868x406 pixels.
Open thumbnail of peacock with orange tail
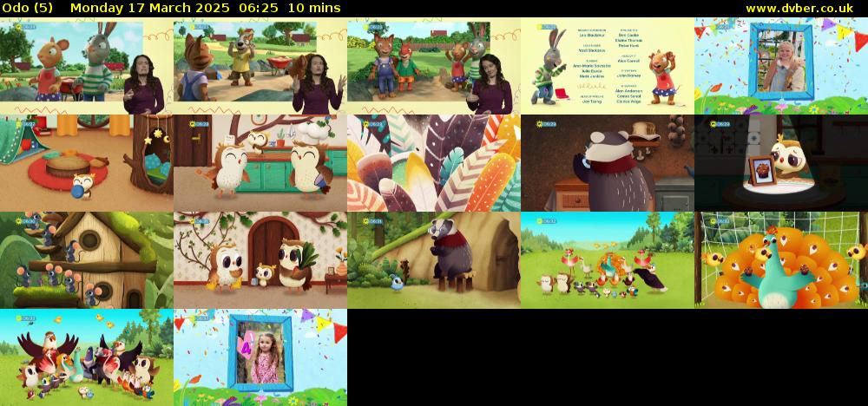click(781, 260)
